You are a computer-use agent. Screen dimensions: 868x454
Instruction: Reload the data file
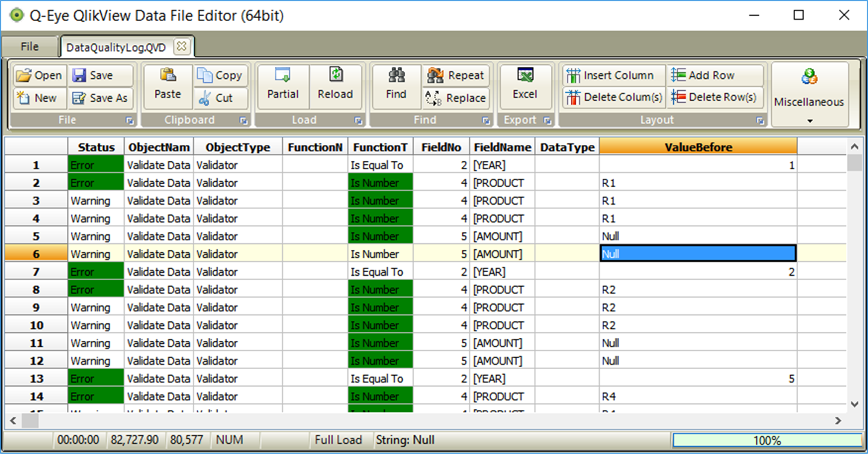[336, 87]
